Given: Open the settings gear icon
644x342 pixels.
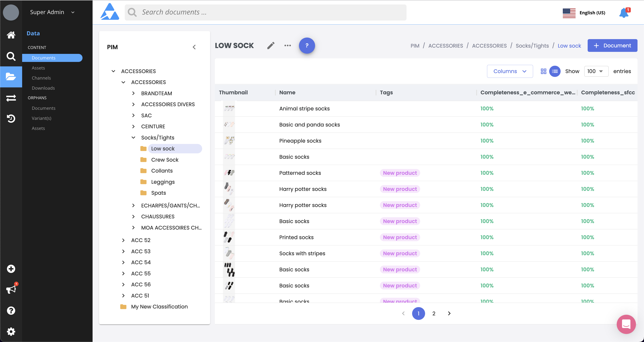Looking at the screenshot, I should 11,332.
